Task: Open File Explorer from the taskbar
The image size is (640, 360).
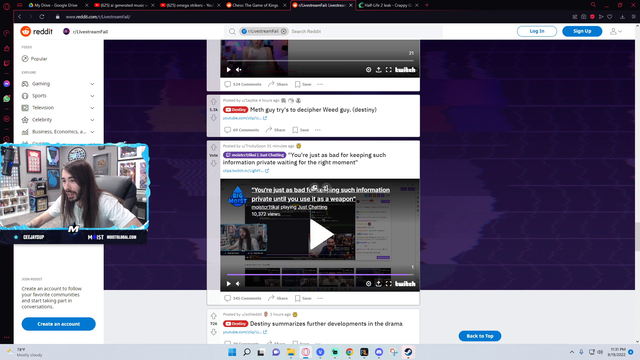Action: (291, 352)
